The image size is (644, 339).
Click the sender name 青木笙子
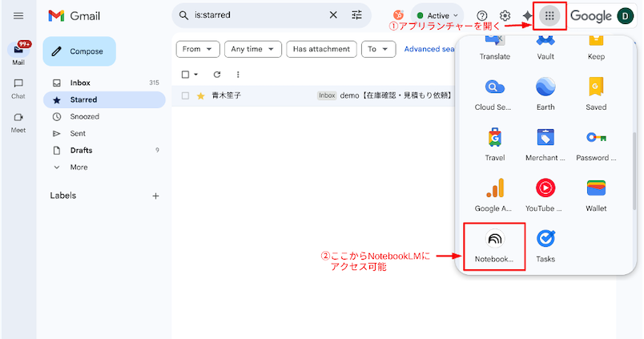227,95
